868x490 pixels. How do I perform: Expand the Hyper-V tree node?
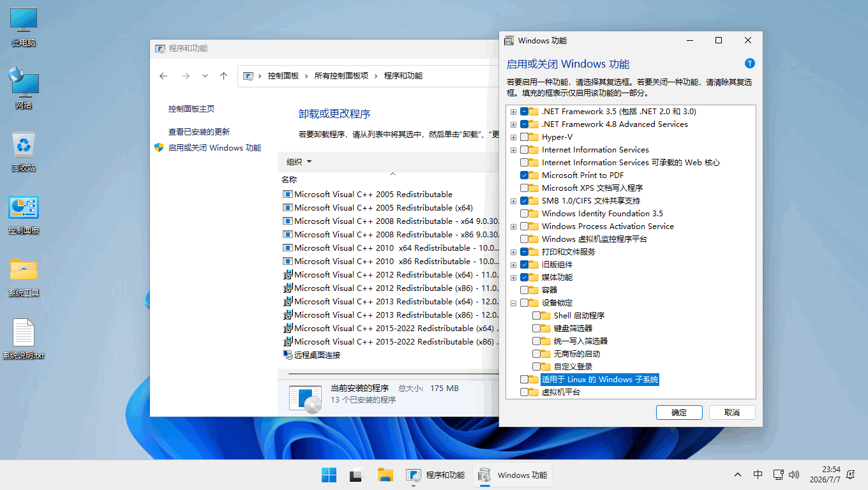point(513,137)
